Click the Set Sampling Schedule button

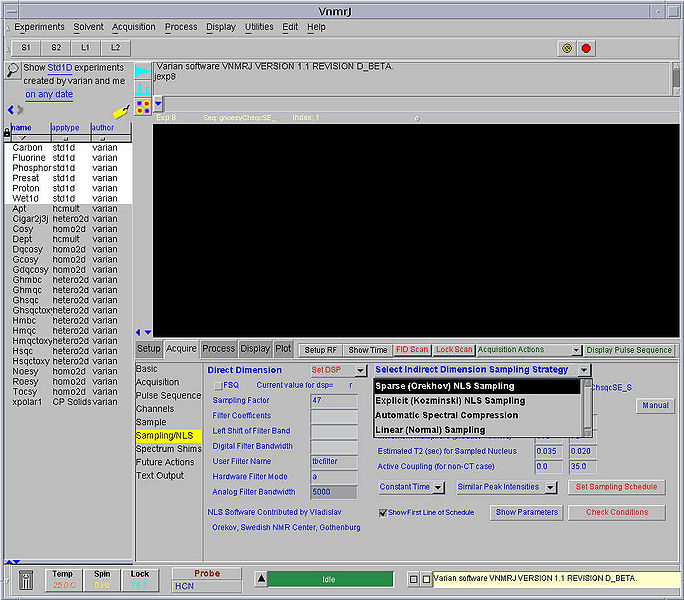616,487
